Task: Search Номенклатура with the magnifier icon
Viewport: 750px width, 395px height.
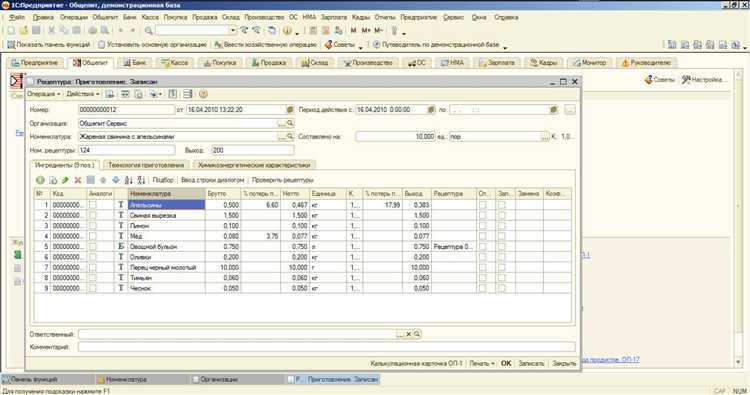Action: point(290,137)
